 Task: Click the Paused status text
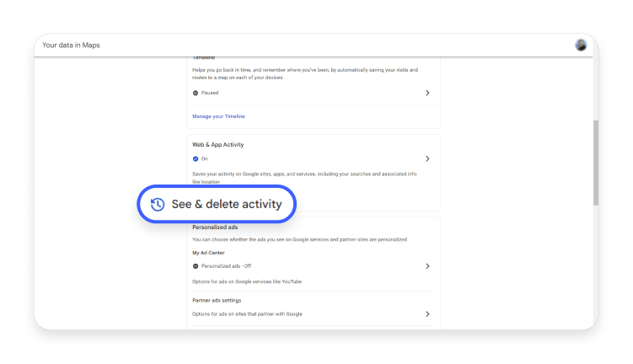click(210, 93)
